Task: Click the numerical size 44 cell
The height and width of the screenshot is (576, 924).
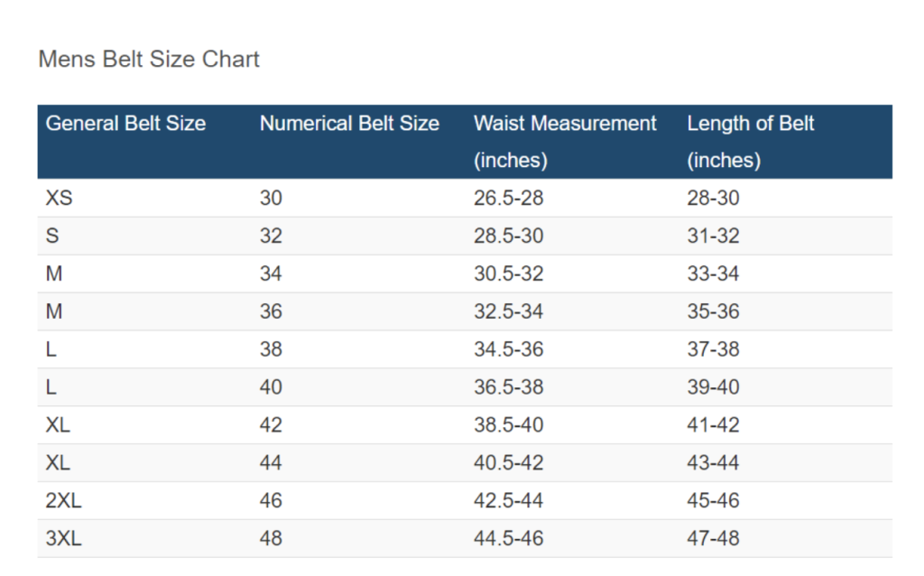Action: coord(271,462)
